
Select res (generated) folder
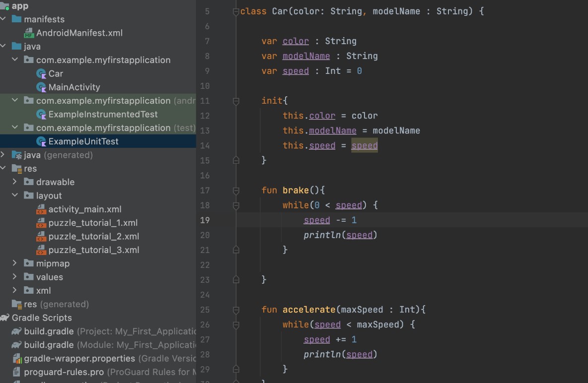(x=56, y=304)
